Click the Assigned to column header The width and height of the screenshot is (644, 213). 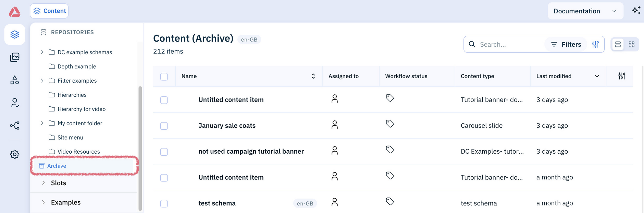coord(343,76)
